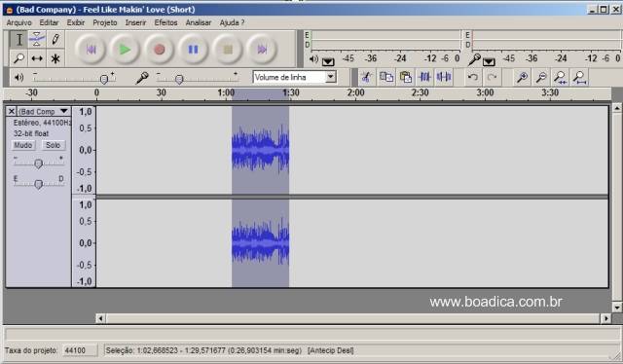
Task: Click the vertical scrollbar up arrow
Action: click(616, 108)
